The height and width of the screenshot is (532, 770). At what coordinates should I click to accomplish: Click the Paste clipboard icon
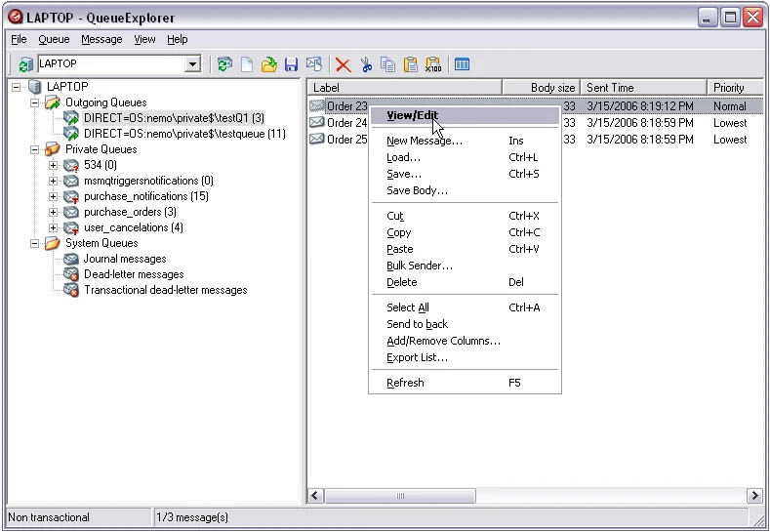[x=411, y=64]
